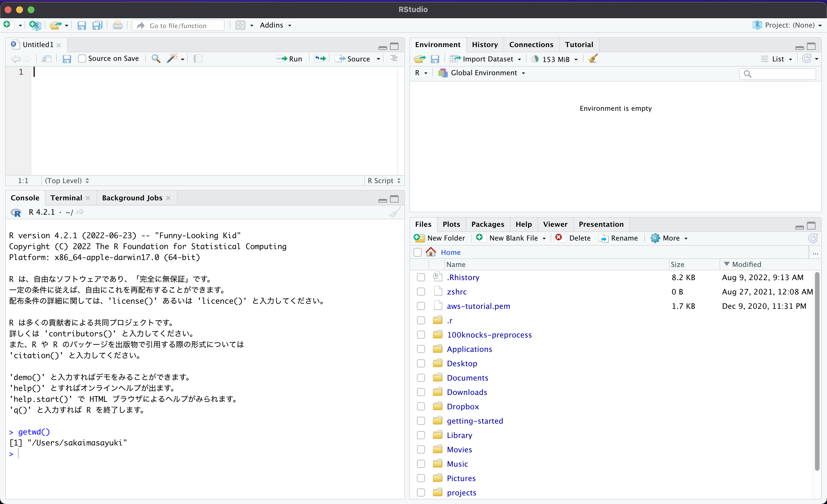Create a new project using the toolbar icon
This screenshot has width=827, height=504.
[x=35, y=25]
